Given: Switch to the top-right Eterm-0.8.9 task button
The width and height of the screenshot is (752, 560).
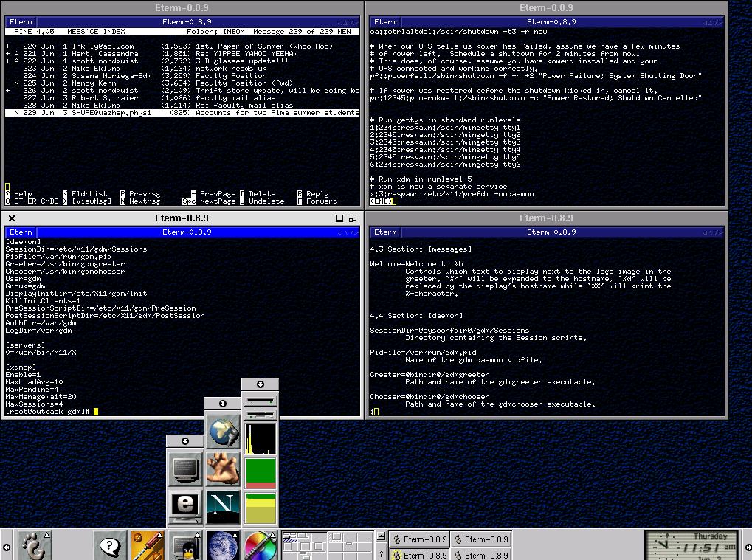Looking at the screenshot, I should coord(481,539).
